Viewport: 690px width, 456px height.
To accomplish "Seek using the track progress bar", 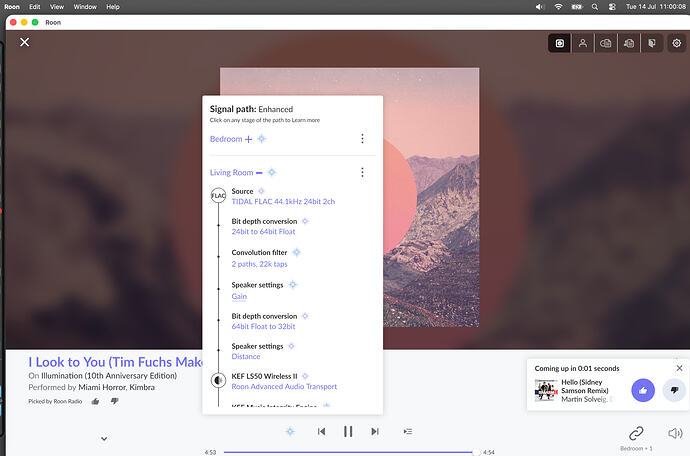I will pyautogui.click(x=349, y=452).
